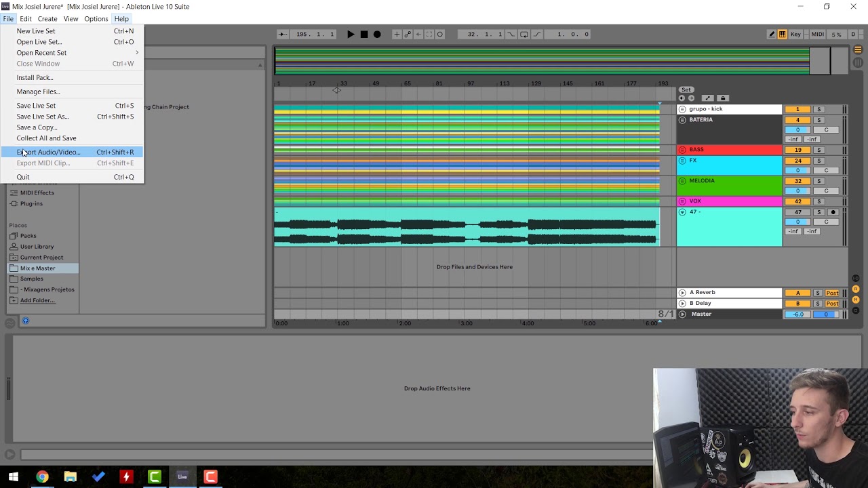Toggle the Loop switch in transport
868x488 pixels.
coord(524,34)
